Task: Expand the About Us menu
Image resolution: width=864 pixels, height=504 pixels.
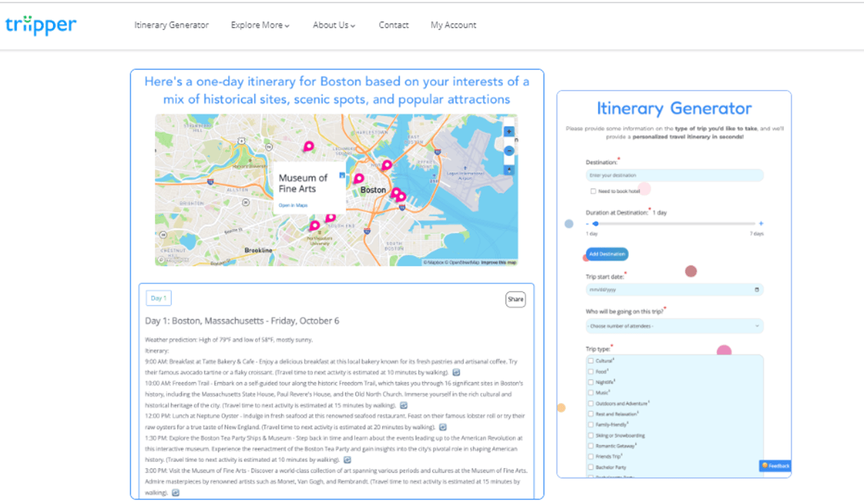Action: point(334,25)
